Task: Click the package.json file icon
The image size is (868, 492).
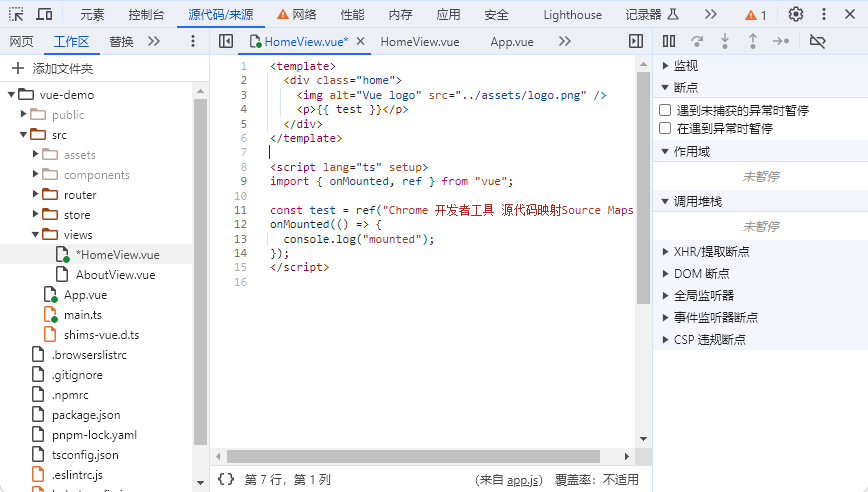Action: click(38, 415)
